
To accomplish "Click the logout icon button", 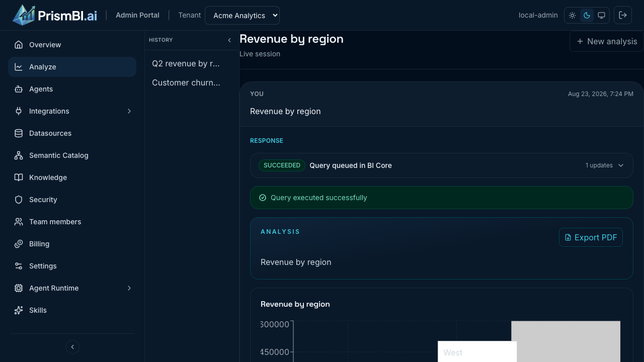I will (x=623, y=15).
